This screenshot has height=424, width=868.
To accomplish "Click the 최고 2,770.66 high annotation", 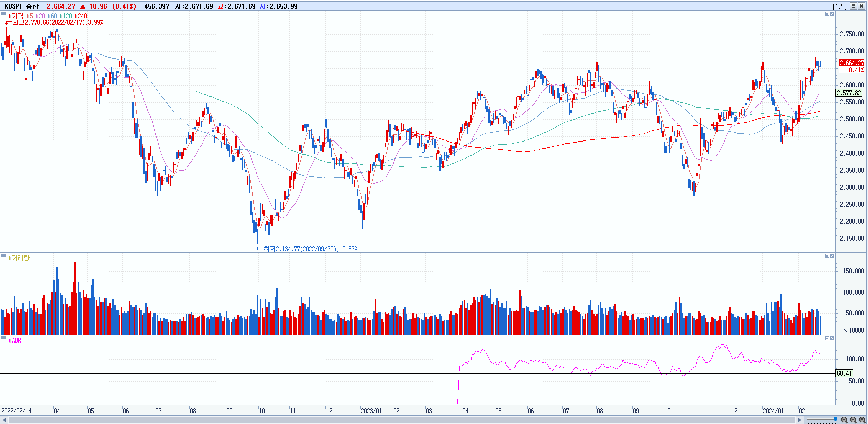I will tap(54, 23).
